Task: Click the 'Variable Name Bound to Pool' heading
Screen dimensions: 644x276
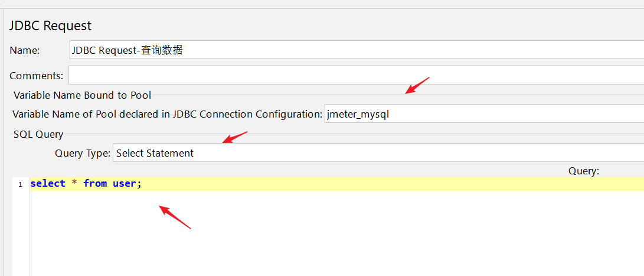Action: [x=82, y=95]
